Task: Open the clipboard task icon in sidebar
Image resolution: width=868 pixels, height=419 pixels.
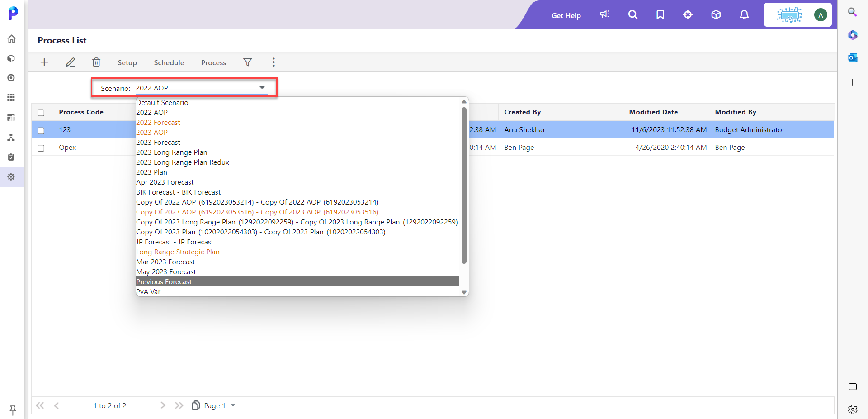Action: pyautogui.click(x=11, y=157)
